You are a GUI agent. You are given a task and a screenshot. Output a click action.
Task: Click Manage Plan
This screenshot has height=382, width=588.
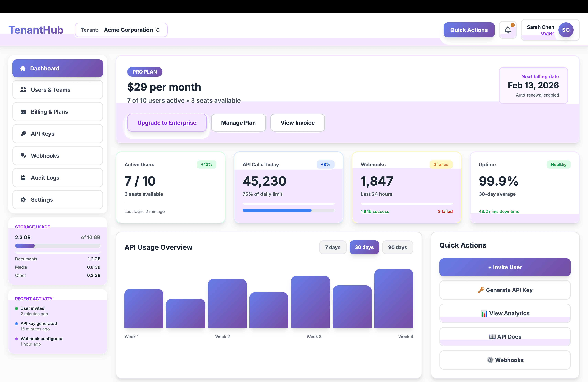pos(238,123)
